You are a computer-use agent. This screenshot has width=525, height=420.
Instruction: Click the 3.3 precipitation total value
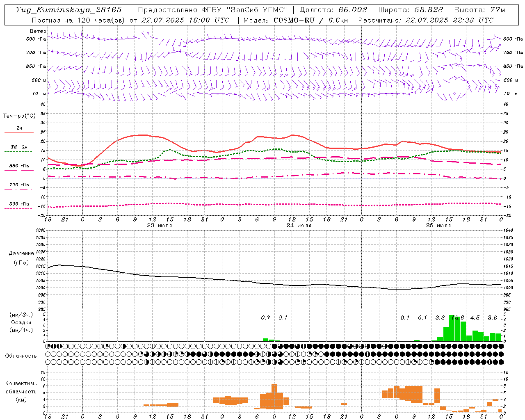click(440, 318)
